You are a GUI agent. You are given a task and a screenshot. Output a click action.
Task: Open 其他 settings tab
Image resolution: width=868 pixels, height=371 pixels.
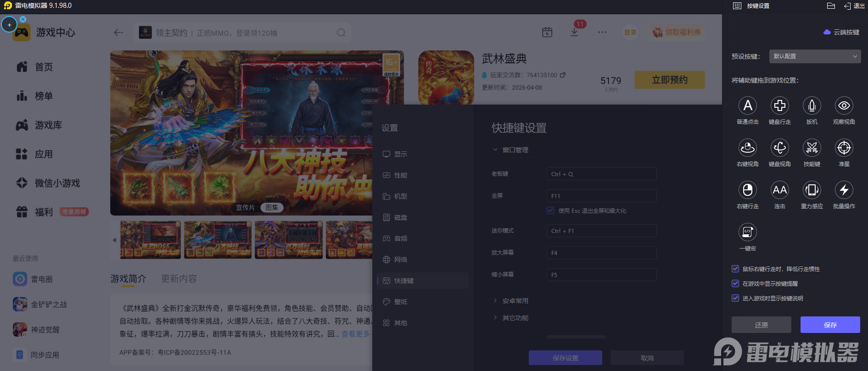click(423, 323)
